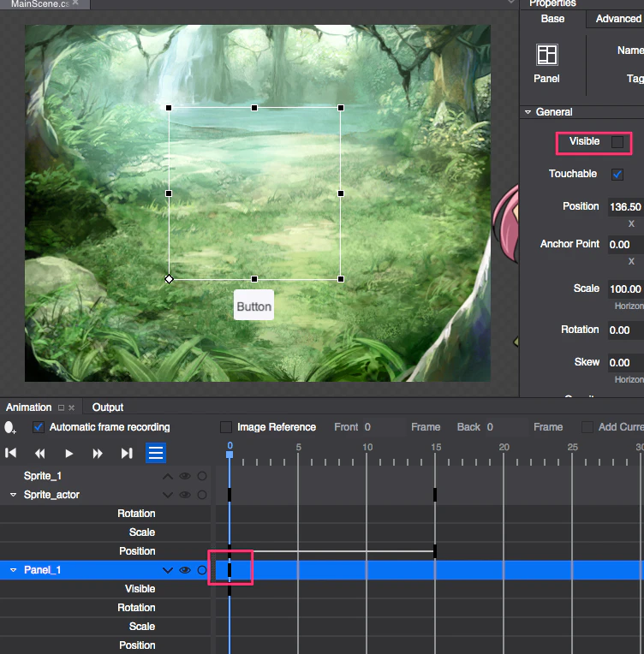Collapse the Sprite_actor tree row

(14, 495)
